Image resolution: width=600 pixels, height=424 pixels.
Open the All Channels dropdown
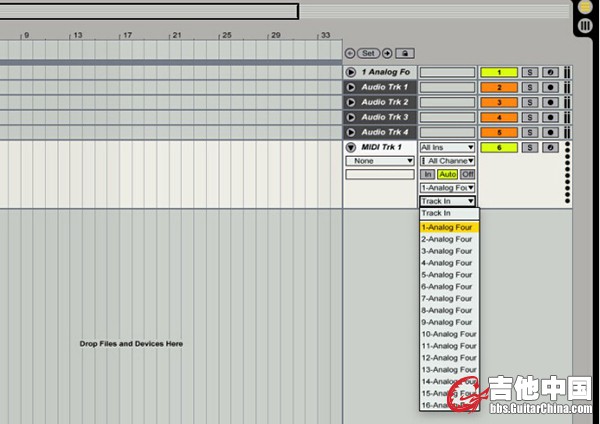[447, 161]
